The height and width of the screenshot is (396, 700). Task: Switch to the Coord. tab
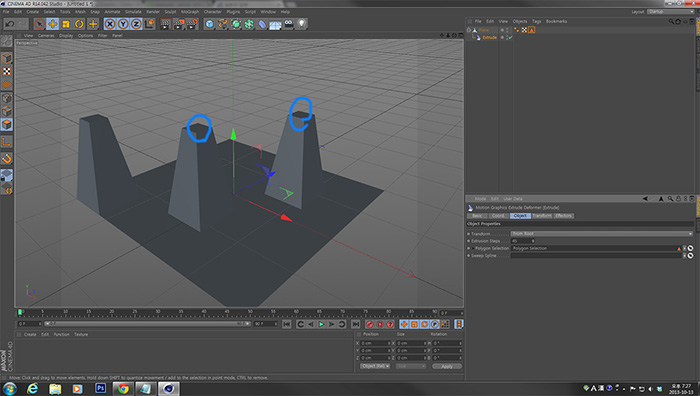(x=498, y=216)
